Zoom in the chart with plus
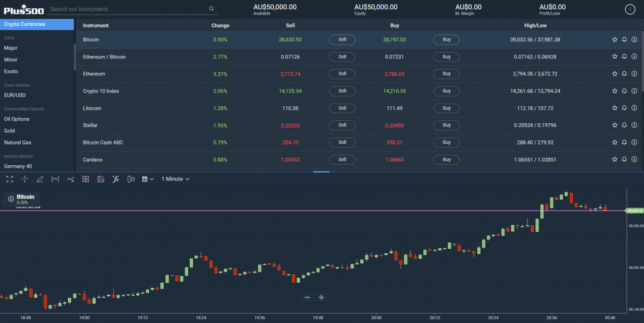The image size is (644, 323). (x=321, y=297)
